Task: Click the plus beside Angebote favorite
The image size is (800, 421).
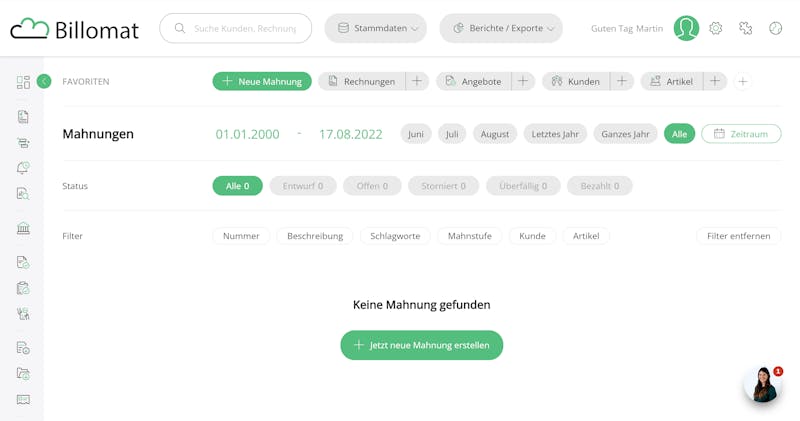Action: tap(523, 81)
